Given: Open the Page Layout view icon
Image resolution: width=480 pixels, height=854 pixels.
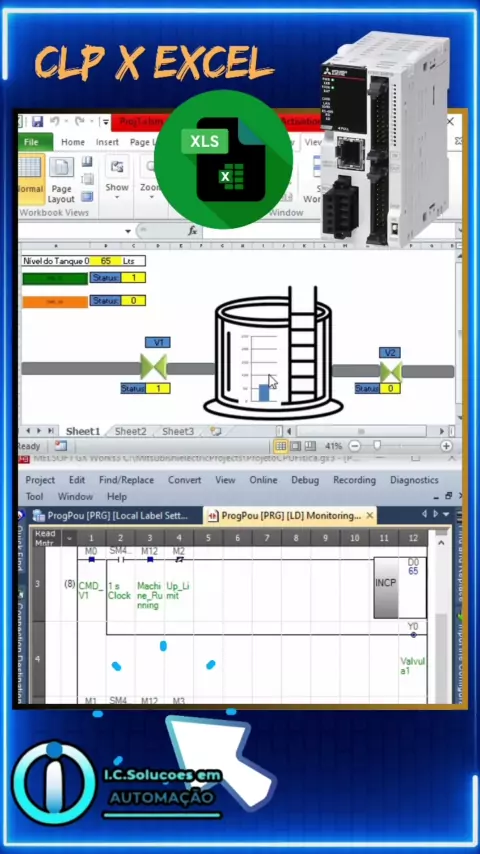Looking at the screenshot, I should pyautogui.click(x=62, y=180).
